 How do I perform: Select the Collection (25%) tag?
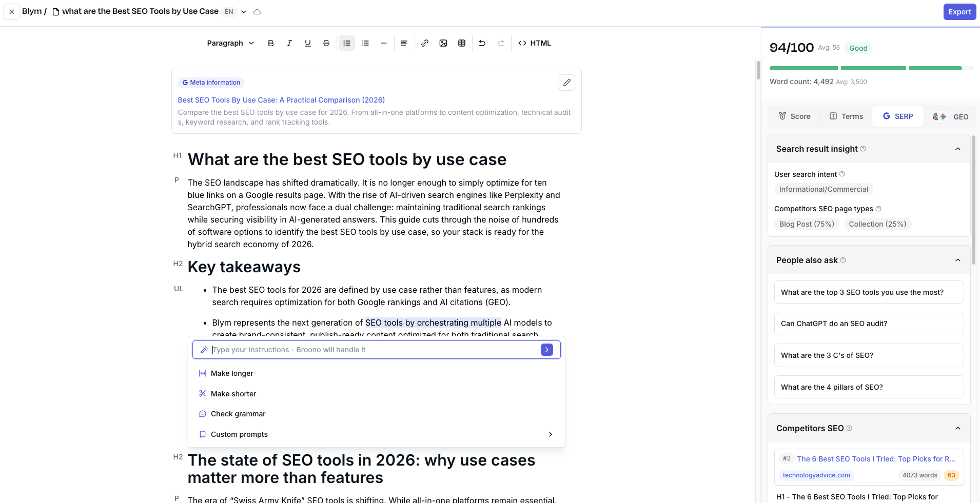click(877, 224)
